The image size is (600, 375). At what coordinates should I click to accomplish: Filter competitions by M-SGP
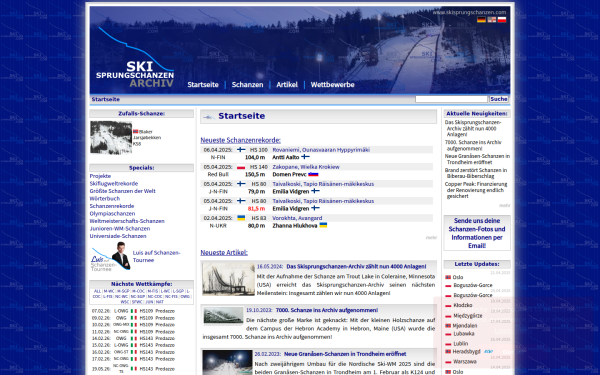(x=123, y=291)
